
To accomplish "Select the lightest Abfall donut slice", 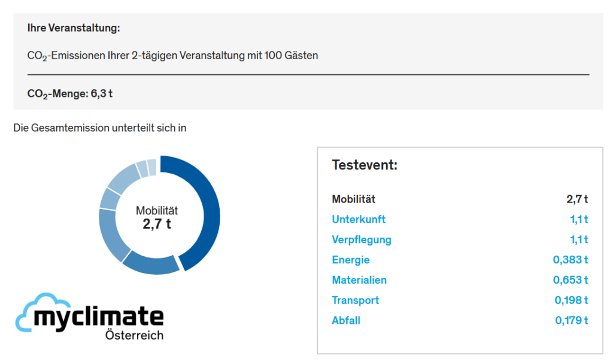I will coord(152,166).
